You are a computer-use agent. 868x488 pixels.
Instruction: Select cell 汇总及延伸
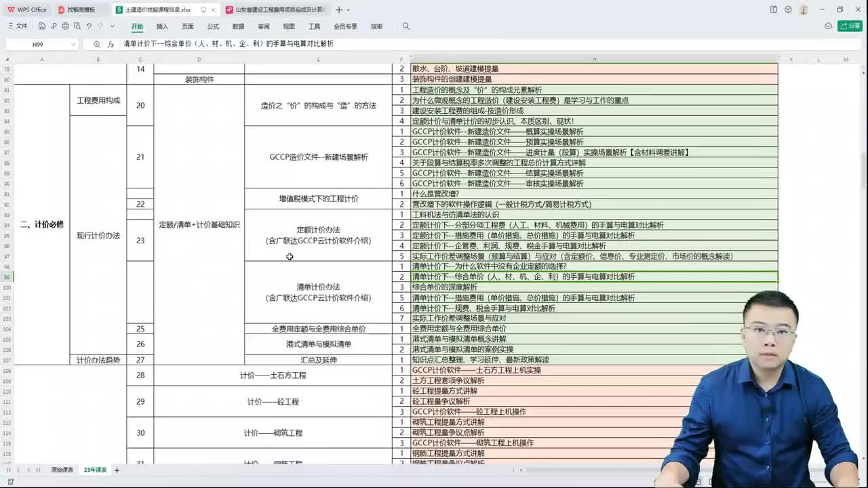[319, 360]
